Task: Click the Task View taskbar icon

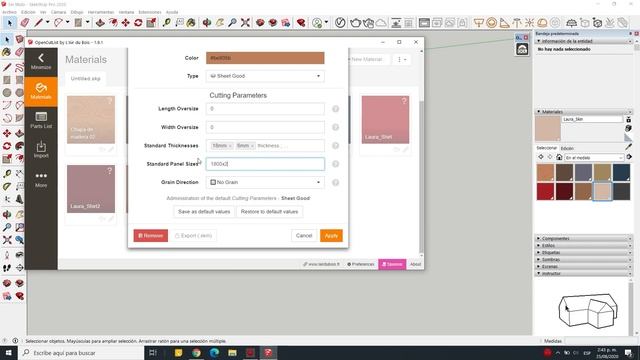Action: tap(153, 353)
